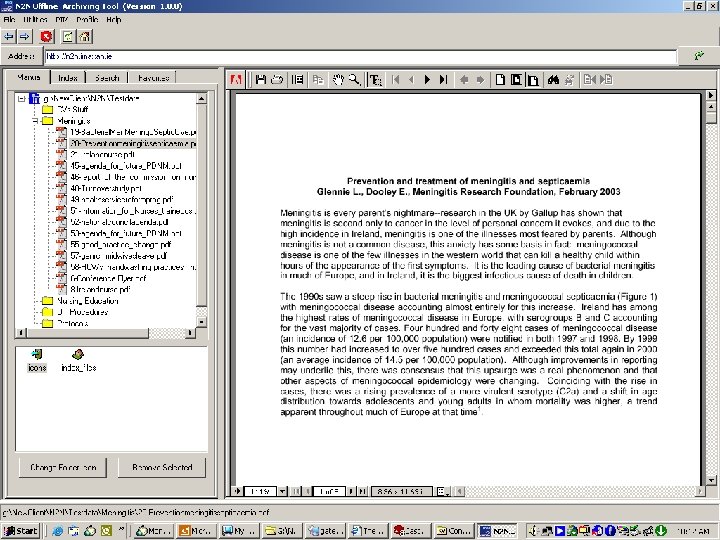Select 57-generic midwives pdf file
720x540 pixels.
pos(118,256)
